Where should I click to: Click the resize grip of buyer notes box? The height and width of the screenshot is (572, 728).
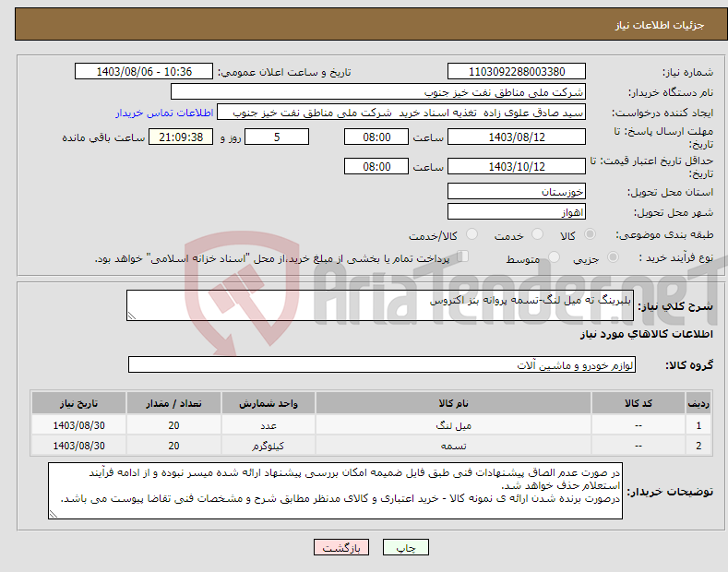pos(54,514)
